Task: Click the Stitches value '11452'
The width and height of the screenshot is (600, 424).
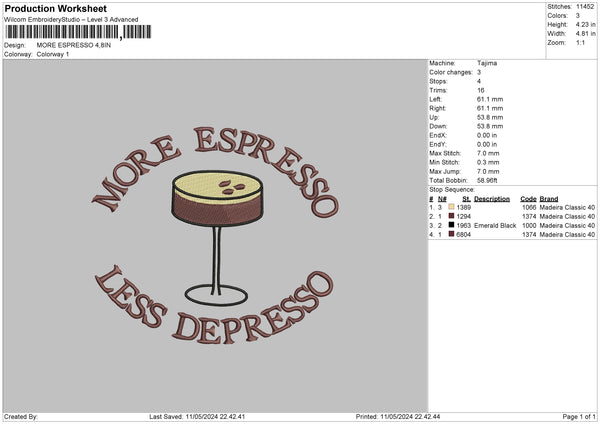Action: 585,7
